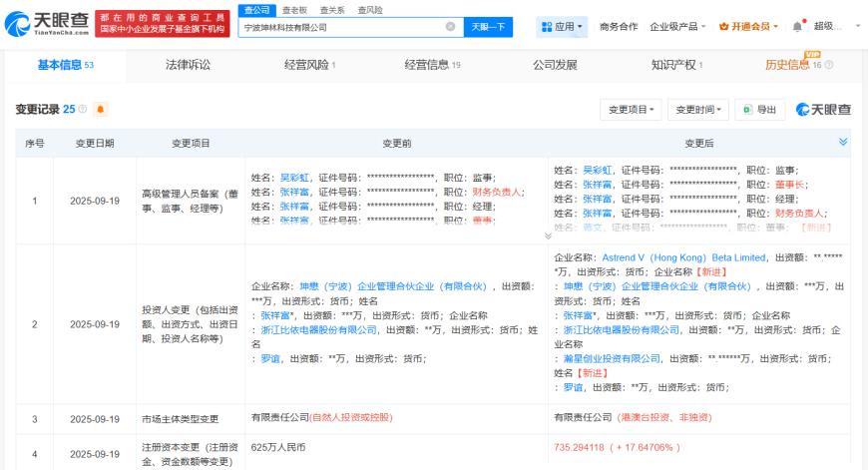The image size is (868, 470).
Task: Switch to the 法律诉讼 tab
Action: click(x=188, y=65)
